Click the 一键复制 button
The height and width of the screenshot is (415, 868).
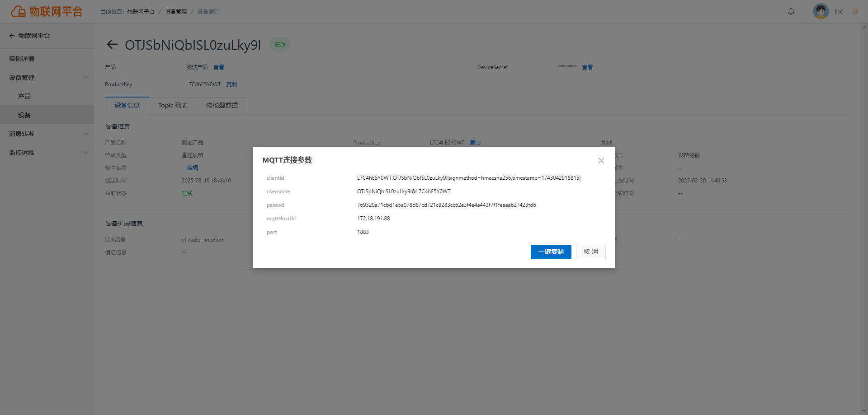click(551, 252)
